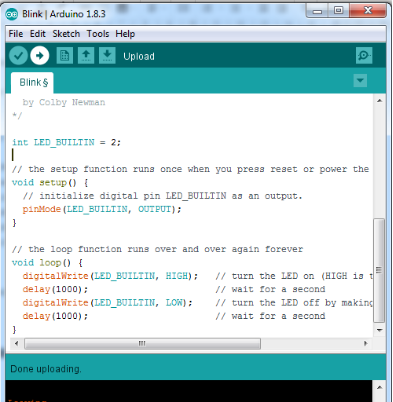Image resolution: width=393 pixels, height=402 pixels.
Task: Open the Edit menu
Action: pyautogui.click(x=38, y=34)
